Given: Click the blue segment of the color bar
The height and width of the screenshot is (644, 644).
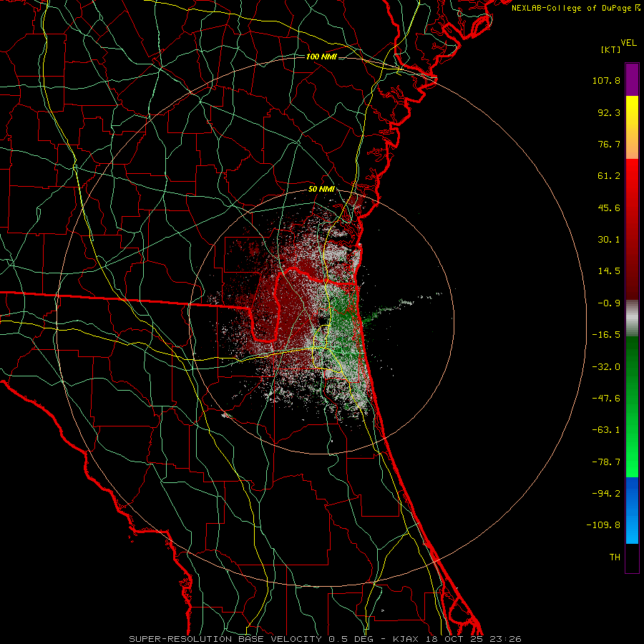Looking at the screenshot, I should point(632,510).
